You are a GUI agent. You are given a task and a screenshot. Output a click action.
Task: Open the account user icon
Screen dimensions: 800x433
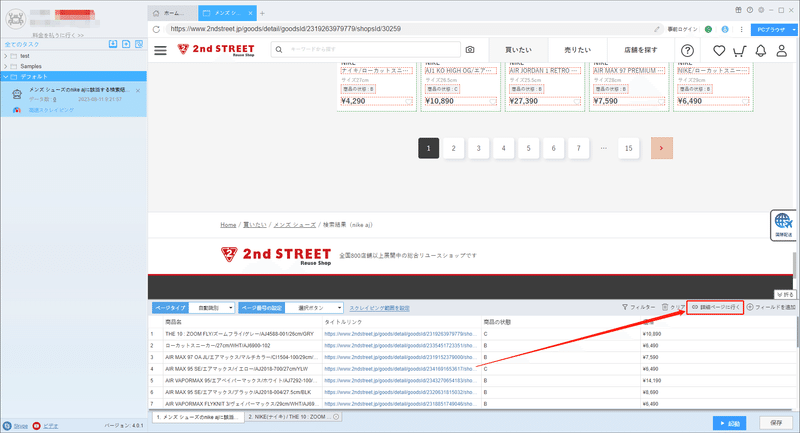pos(782,50)
